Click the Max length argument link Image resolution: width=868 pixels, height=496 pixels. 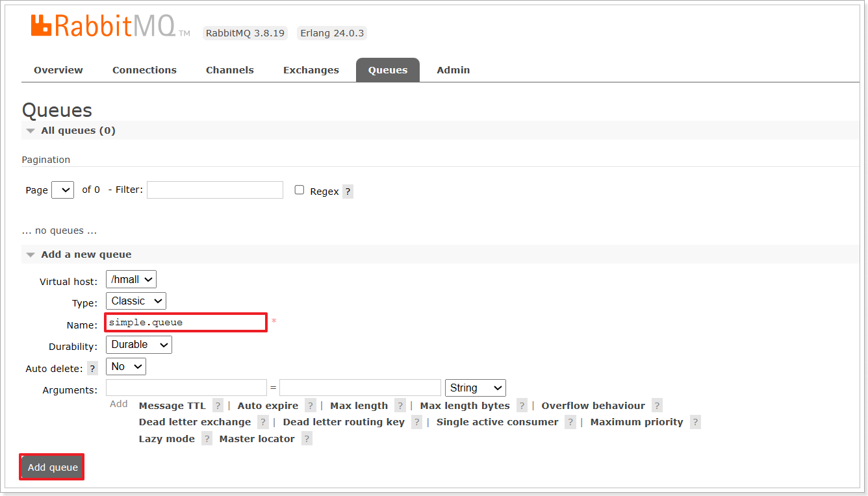coord(359,406)
